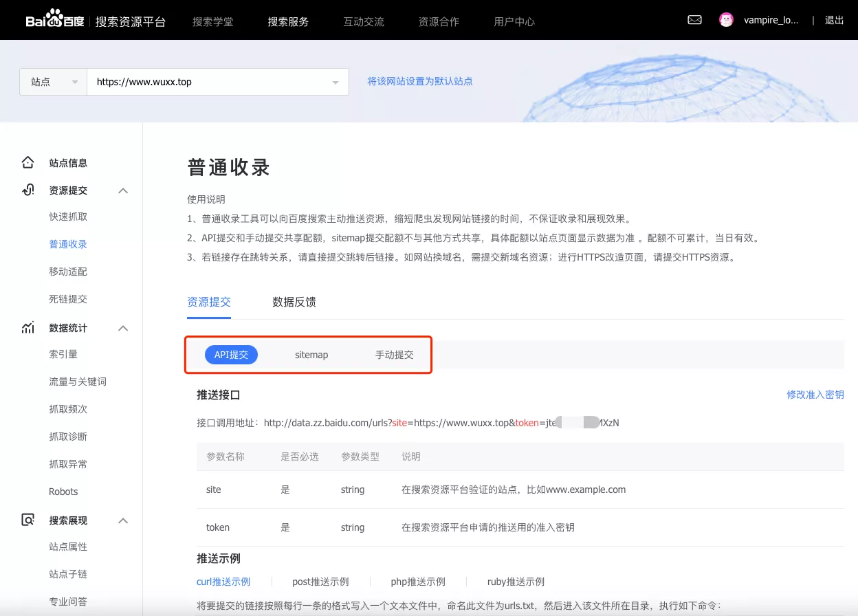Click 将该网站设置为默认站点 link
The image size is (858, 616).
pyautogui.click(x=420, y=81)
